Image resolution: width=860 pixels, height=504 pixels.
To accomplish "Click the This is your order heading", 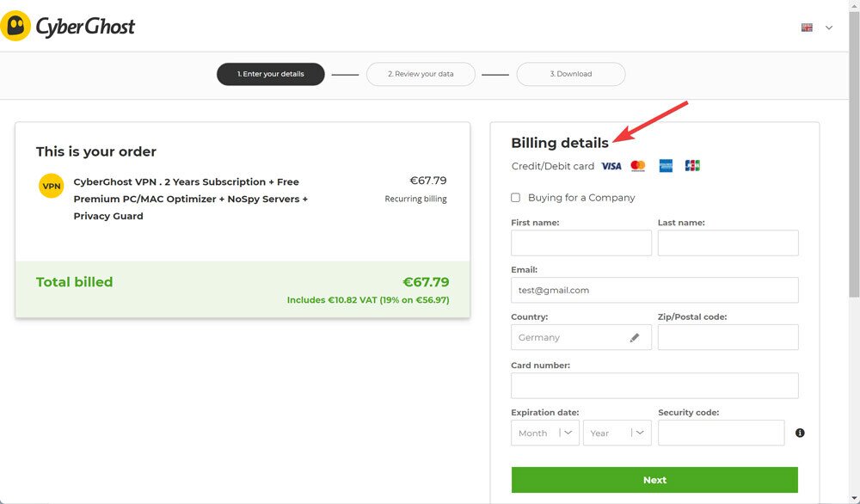I will (96, 151).
